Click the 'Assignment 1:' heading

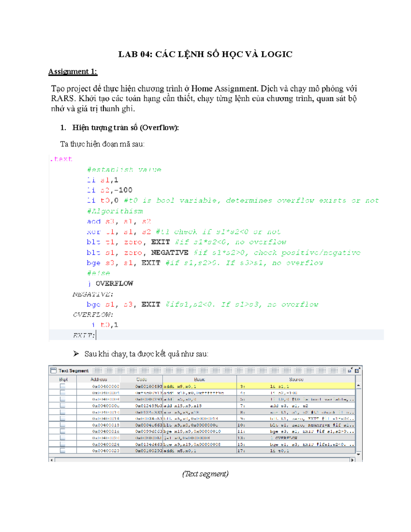click(73, 71)
